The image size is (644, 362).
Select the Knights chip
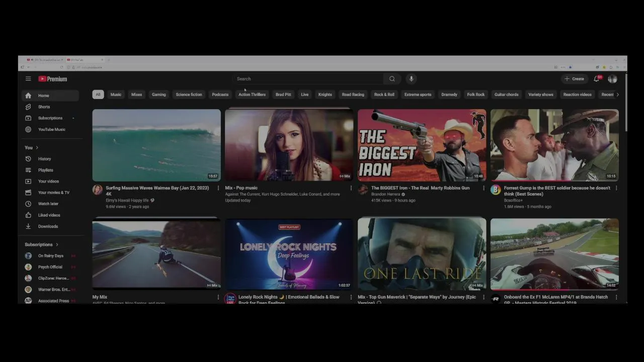tap(325, 95)
